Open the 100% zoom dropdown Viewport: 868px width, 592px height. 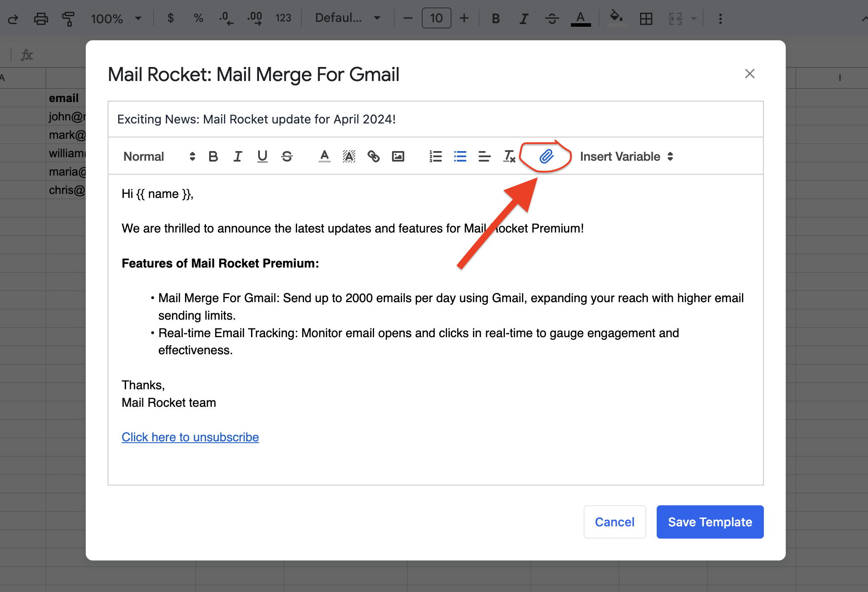coord(116,18)
